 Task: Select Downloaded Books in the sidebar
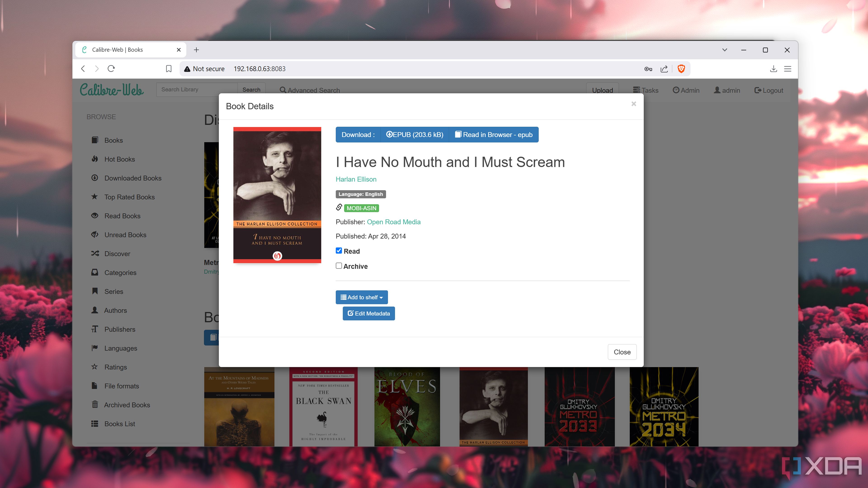[132, 178]
